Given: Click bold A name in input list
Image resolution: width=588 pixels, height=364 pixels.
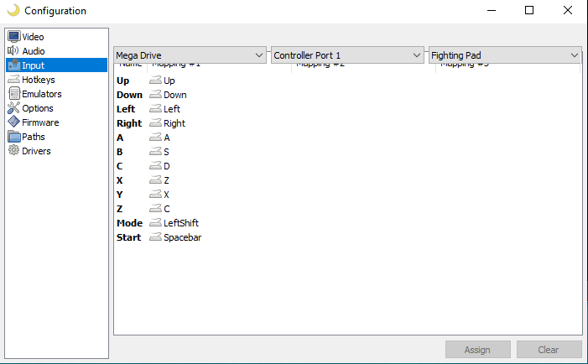Looking at the screenshot, I should [x=120, y=138].
